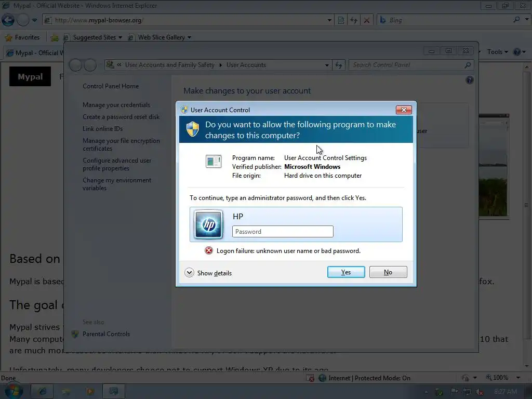Open Create a password reset disk link
532x399 pixels.
121,117
